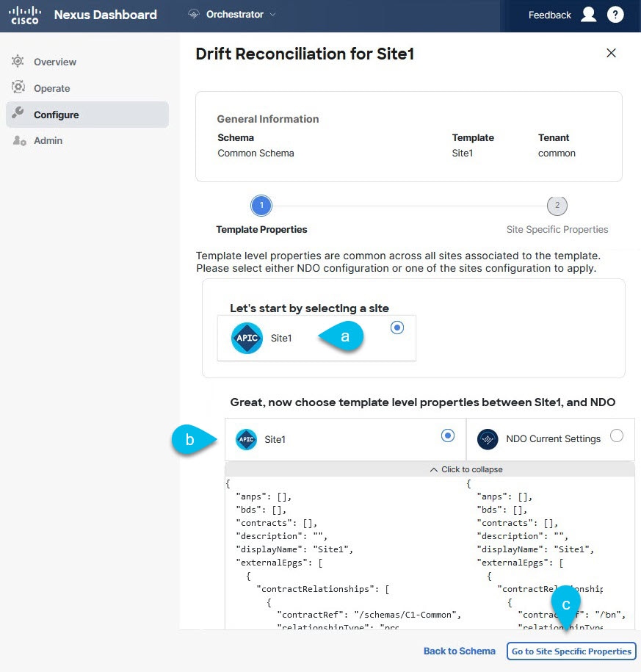Viewport: 641px width, 672px height.
Task: Click the Admin user-gear icon
Action: coord(19,140)
